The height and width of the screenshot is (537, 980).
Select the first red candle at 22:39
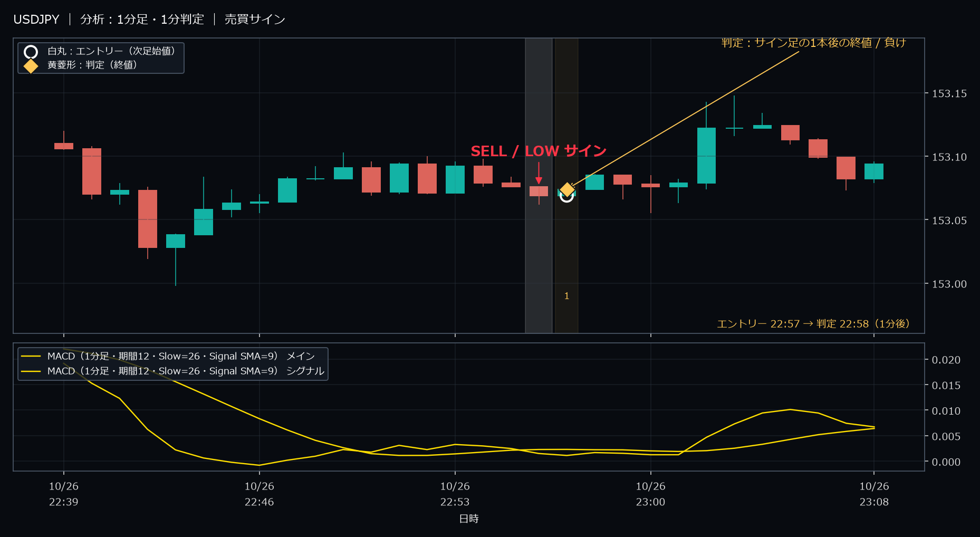(64, 146)
